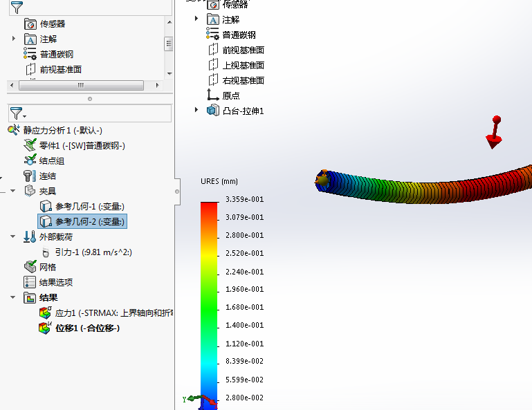Click the red gravity direction arrow
The image size is (532, 410).
[x=495, y=132]
